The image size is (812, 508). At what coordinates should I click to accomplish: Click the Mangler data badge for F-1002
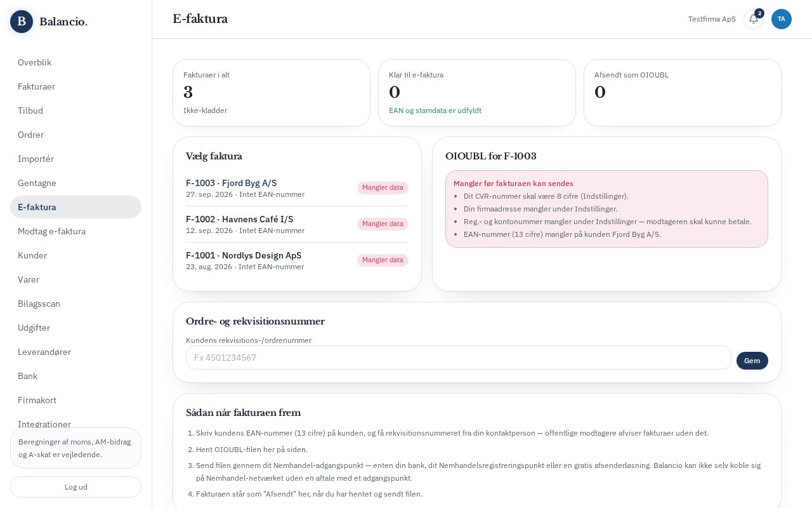click(383, 224)
